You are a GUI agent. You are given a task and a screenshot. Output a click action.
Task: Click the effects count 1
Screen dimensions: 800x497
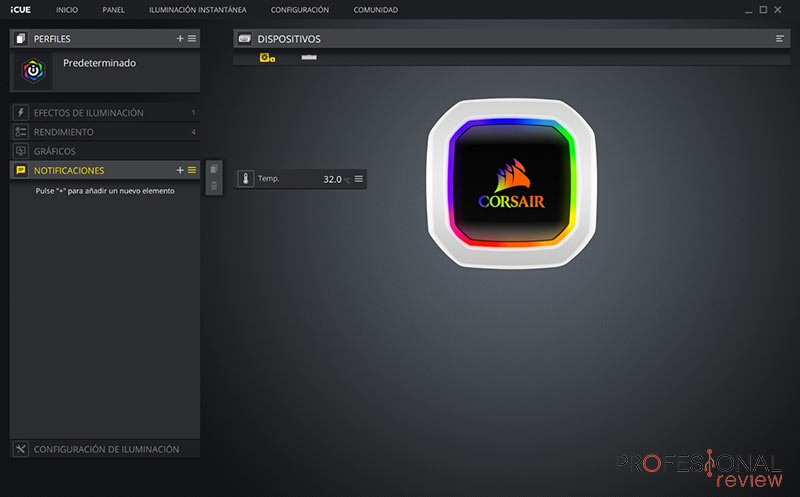193,113
